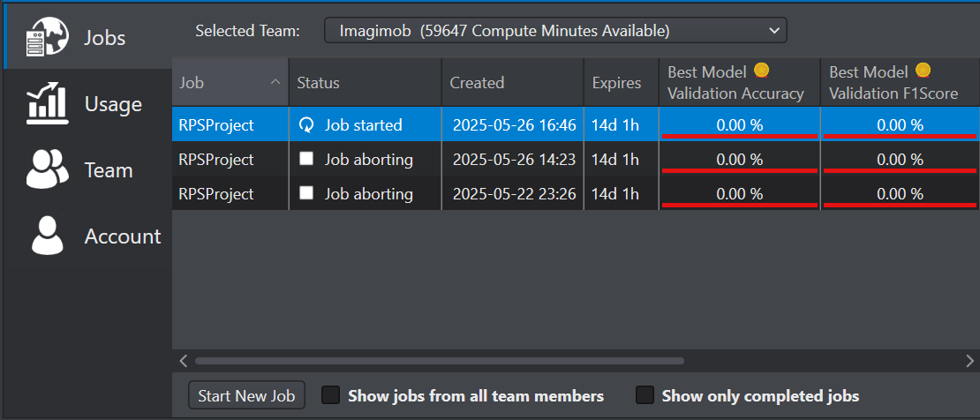980x420 pixels.
Task: Click right arrow of horizontal scrollbar
Action: tap(970, 361)
